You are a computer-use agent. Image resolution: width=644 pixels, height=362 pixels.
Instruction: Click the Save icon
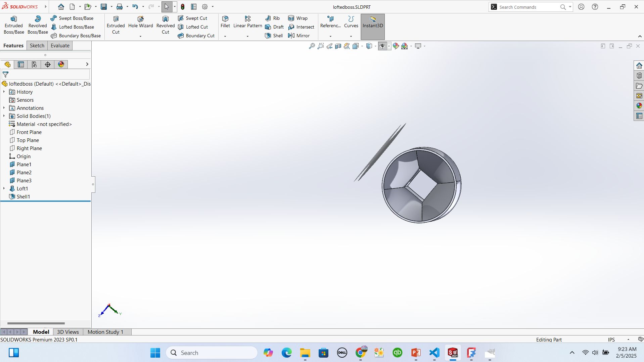(104, 7)
